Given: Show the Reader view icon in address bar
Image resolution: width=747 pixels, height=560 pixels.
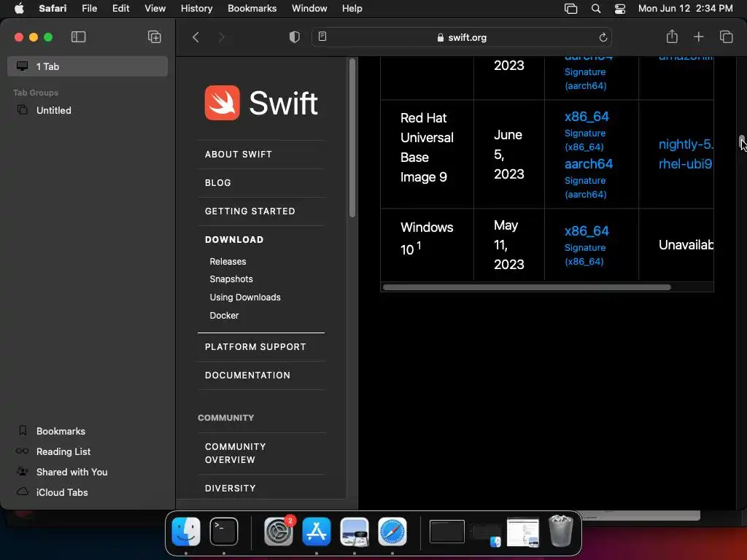Looking at the screenshot, I should [x=322, y=36].
